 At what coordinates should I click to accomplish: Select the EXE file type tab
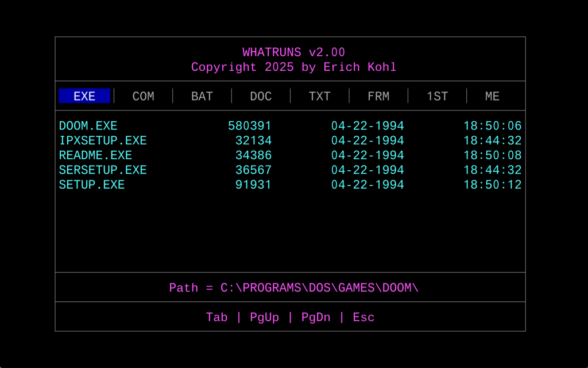84,96
